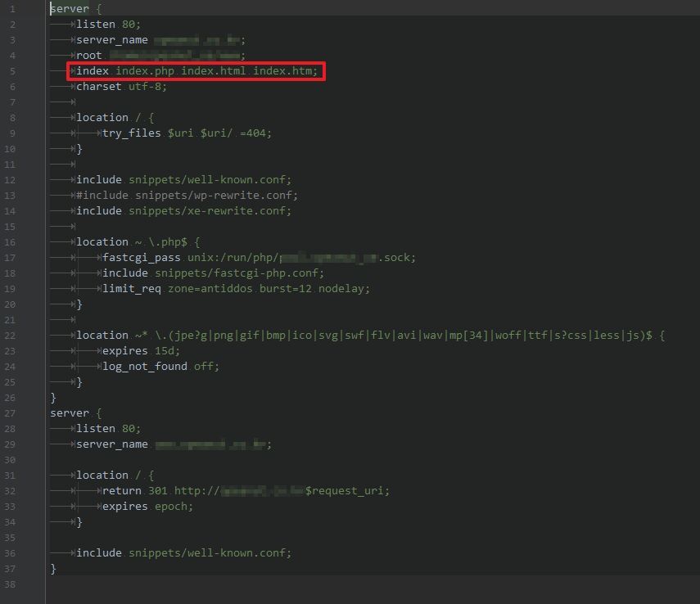Image resolution: width=700 pixels, height=604 pixels.
Task: Click the well-known.conf include on line 12
Action: pos(184,179)
